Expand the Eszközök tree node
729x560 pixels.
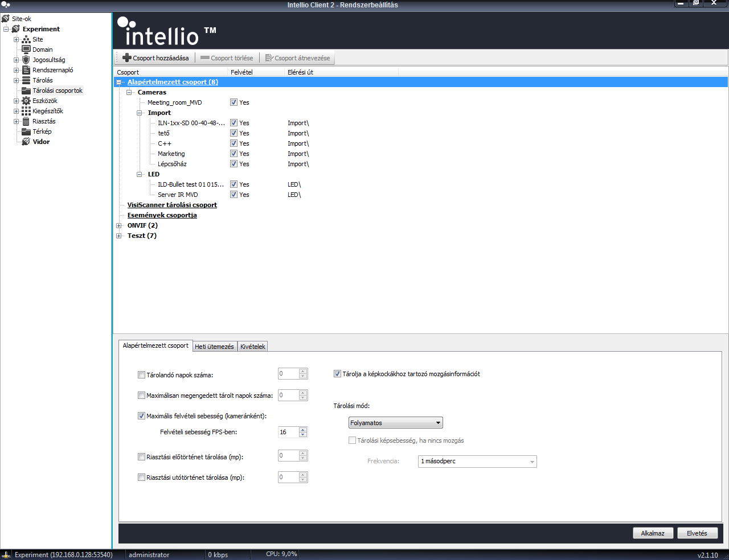click(17, 101)
